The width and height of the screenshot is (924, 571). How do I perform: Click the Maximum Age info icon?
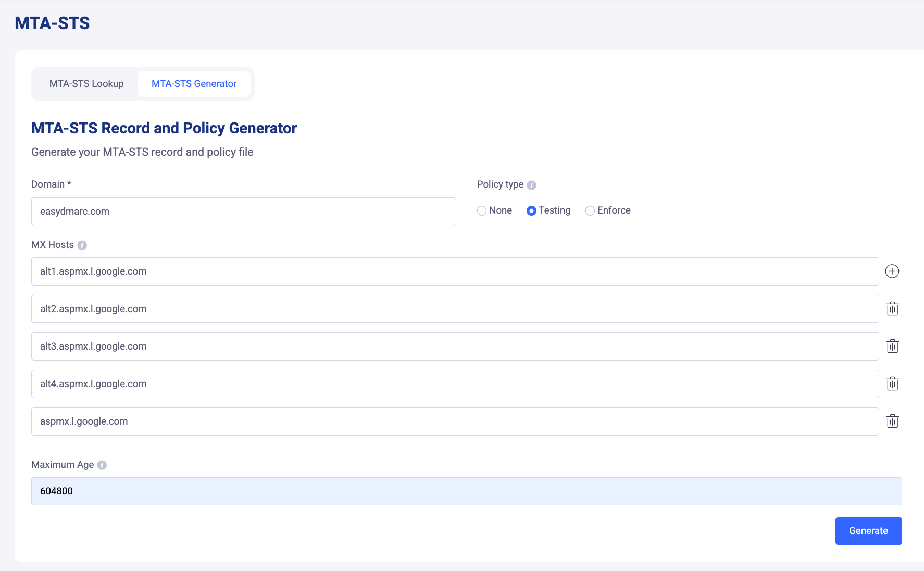(102, 465)
